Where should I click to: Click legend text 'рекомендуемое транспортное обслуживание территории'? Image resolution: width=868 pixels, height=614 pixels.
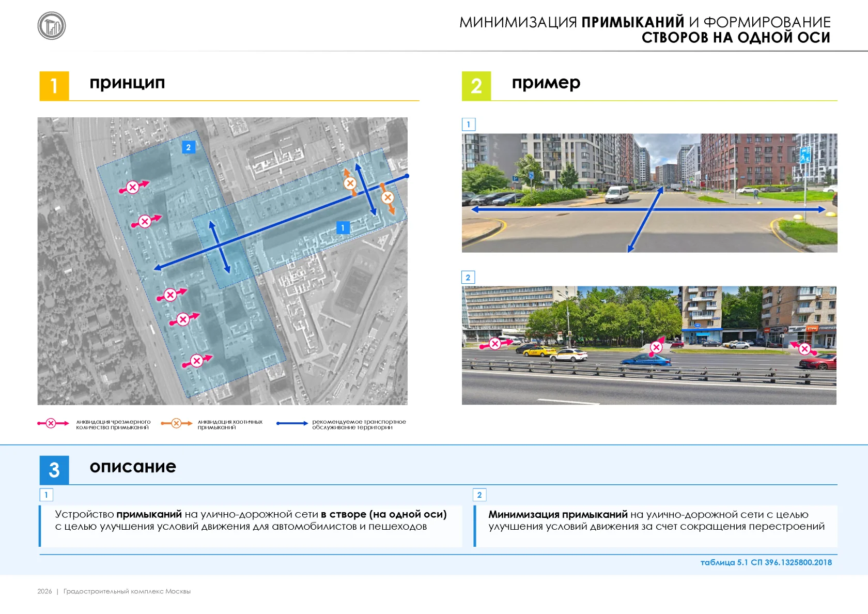click(359, 424)
